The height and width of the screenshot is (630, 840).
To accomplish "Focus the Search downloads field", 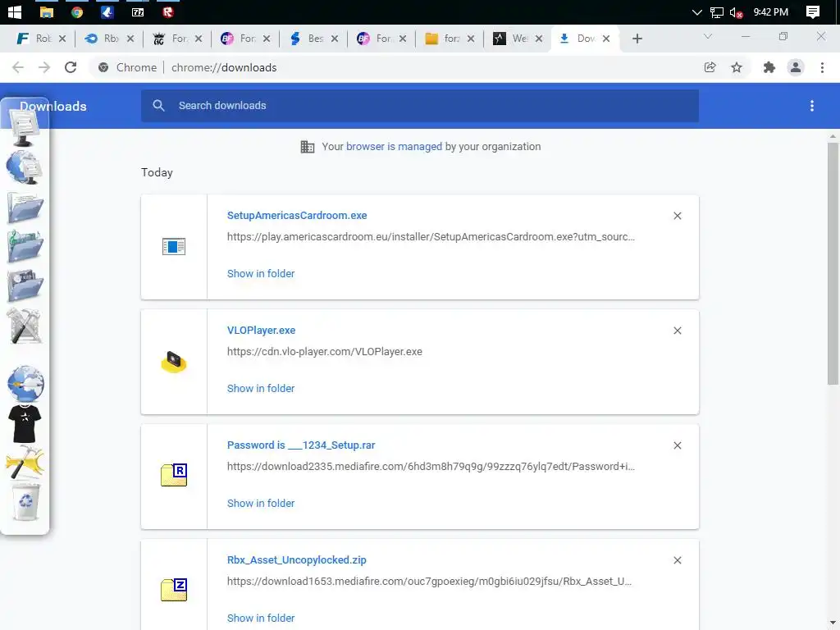I will click(x=419, y=106).
